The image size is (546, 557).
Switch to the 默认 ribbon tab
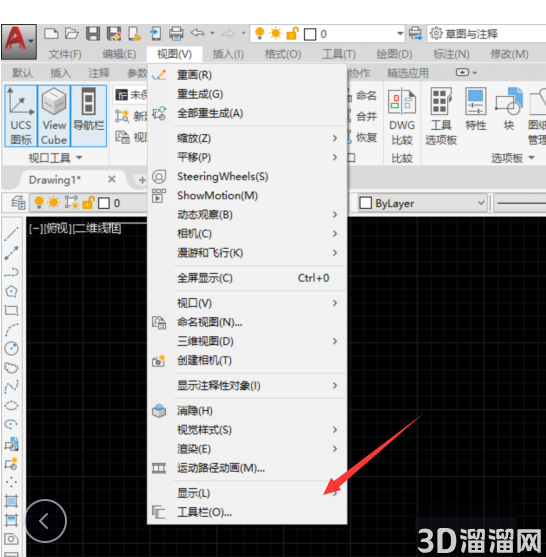click(22, 73)
